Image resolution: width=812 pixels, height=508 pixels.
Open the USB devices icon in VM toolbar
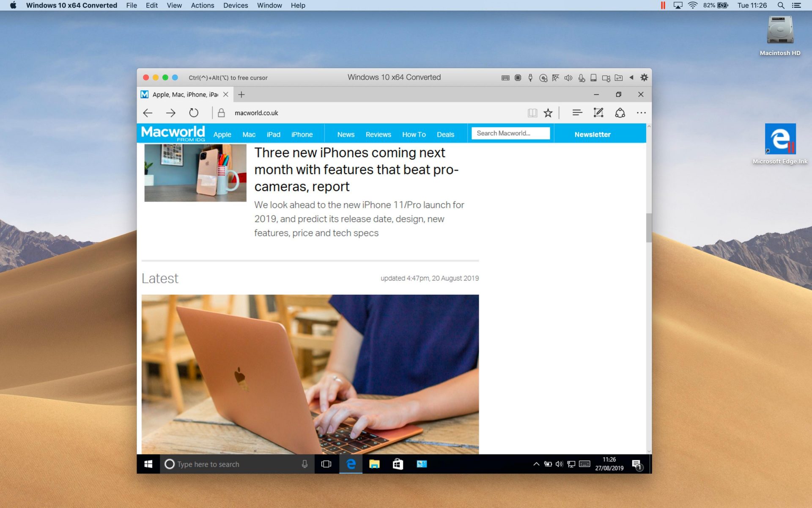coord(530,77)
